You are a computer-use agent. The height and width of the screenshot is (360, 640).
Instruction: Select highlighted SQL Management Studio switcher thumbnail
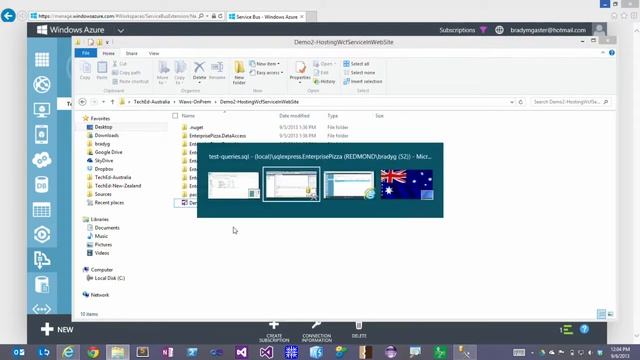[291, 184]
